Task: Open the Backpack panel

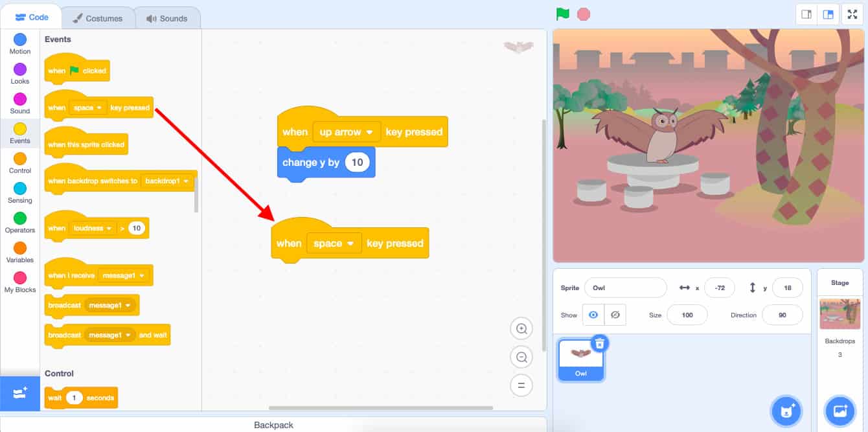Action: [273, 425]
